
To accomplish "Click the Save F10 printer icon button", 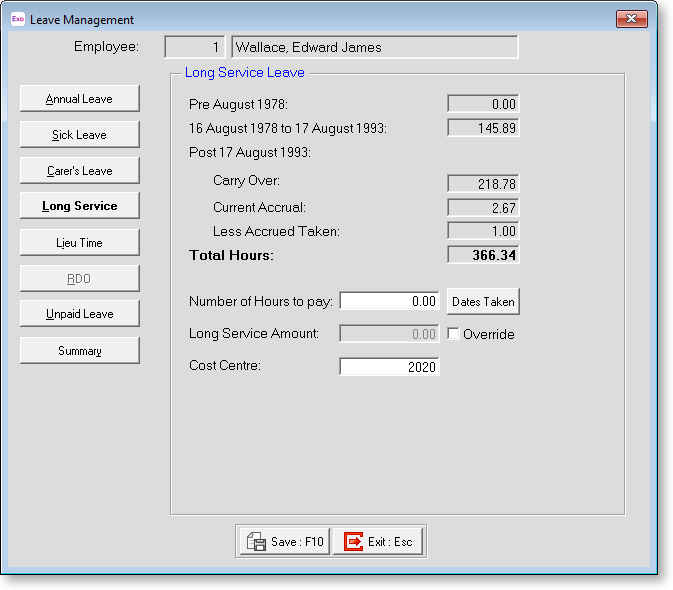I will click(284, 542).
